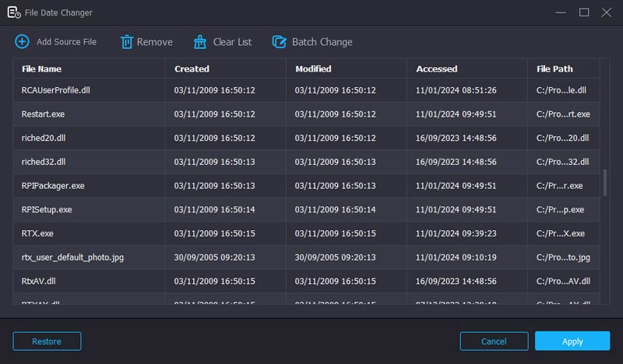623x364 pixels.
Task: Click Created date 30/09/2005 of rtx_user_default_photo.jpg
Action: click(215, 257)
